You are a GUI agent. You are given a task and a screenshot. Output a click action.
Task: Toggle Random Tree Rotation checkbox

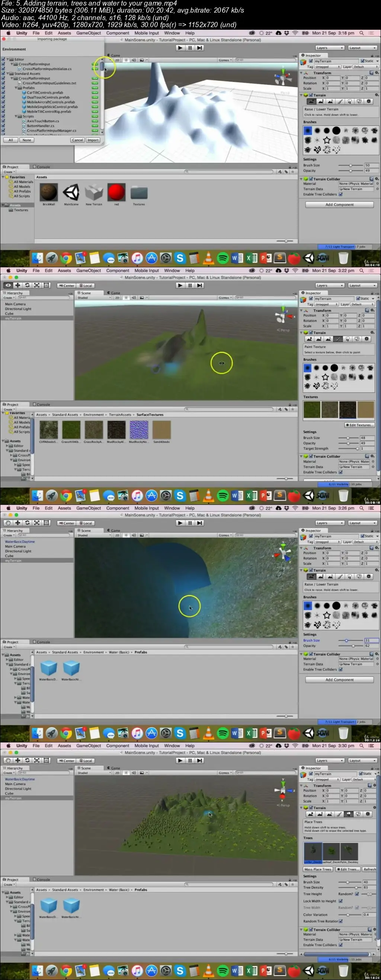[x=341, y=921]
